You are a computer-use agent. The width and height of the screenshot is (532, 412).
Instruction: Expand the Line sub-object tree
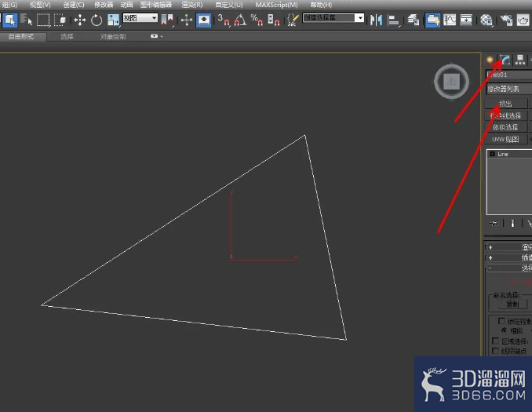[492, 154]
